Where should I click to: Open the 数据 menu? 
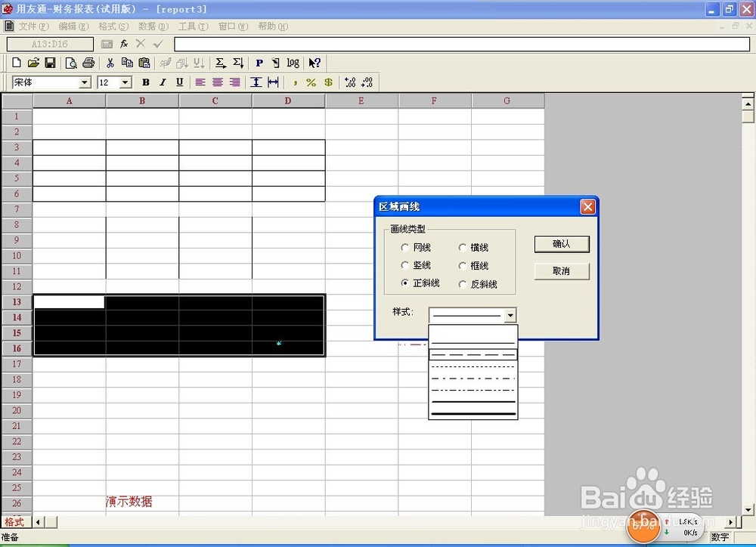point(153,26)
